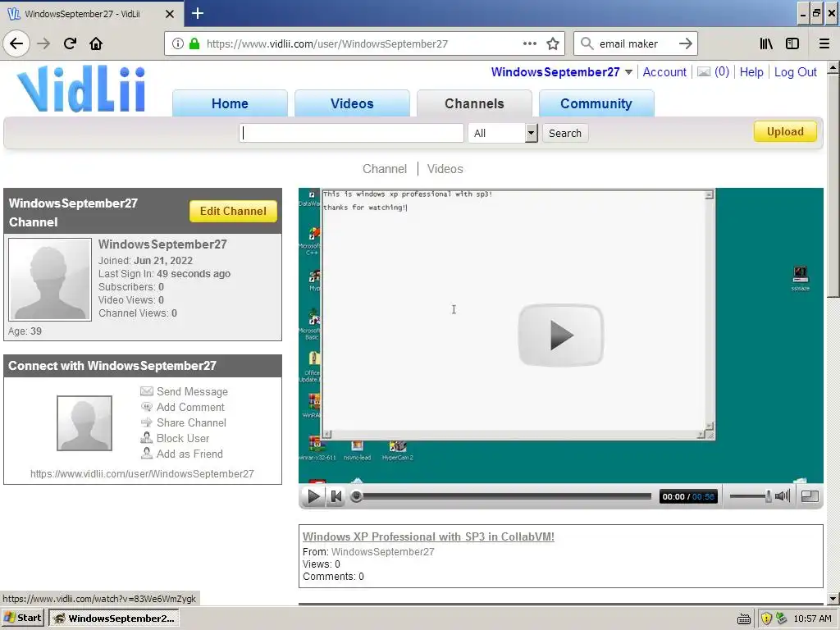Click the Search button
Viewport: 840px width, 630px height.
pos(565,133)
